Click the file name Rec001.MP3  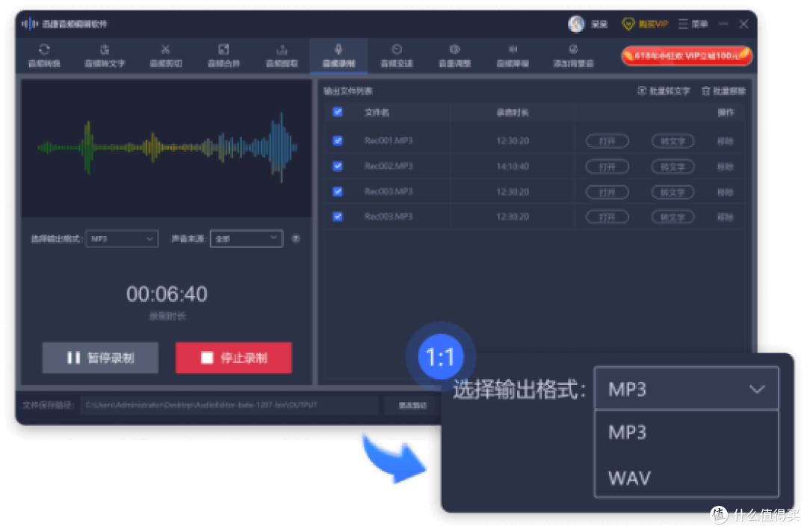coord(389,140)
